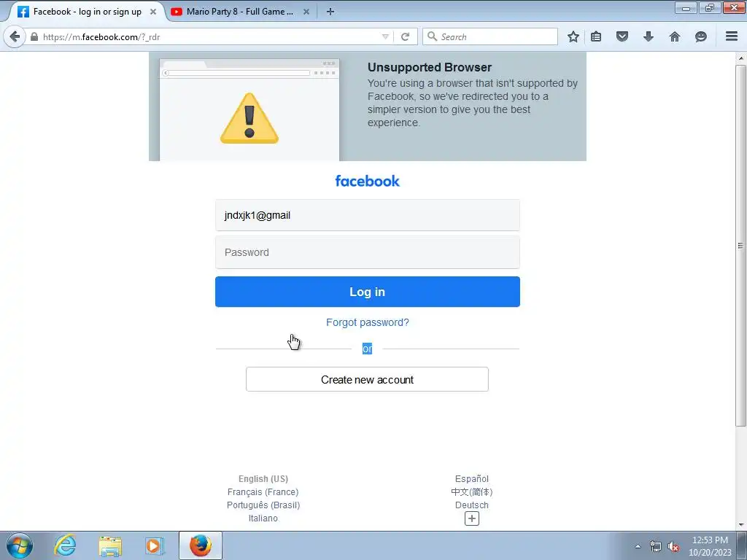747x560 pixels.
Task: Click the muted volume tray icon
Action: pyautogui.click(x=673, y=546)
